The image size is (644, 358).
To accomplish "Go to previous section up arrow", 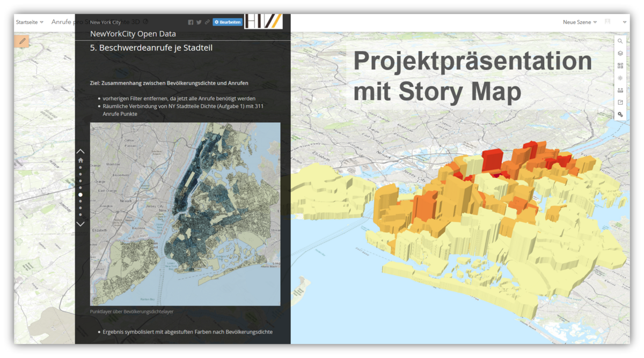I will coord(80,152).
